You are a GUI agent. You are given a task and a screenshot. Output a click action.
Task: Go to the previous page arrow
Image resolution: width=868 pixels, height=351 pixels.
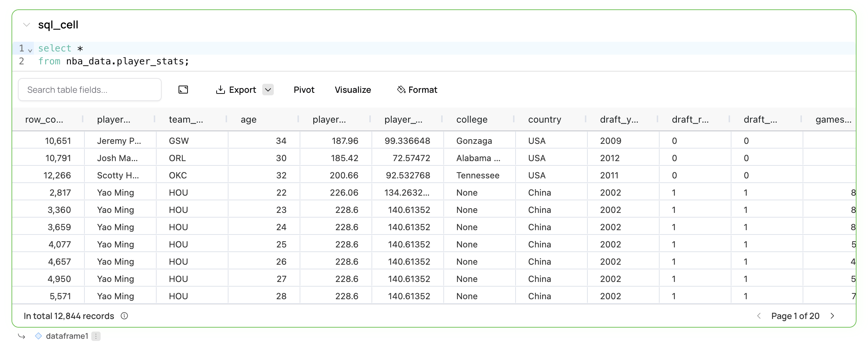(759, 316)
